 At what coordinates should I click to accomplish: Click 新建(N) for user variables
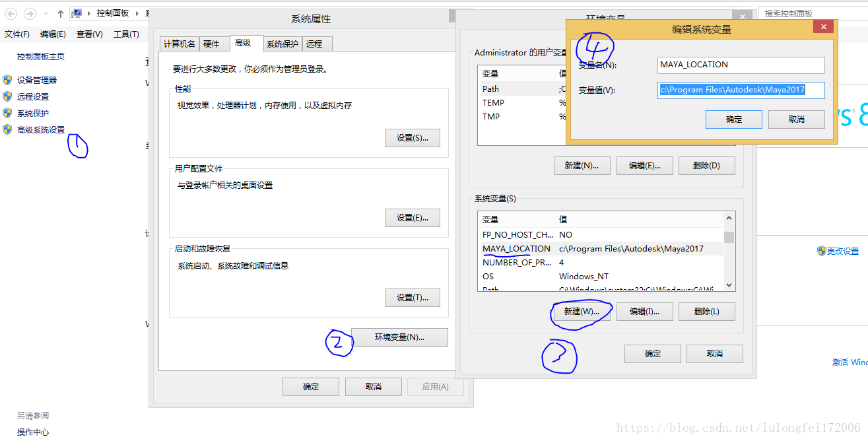(x=582, y=166)
